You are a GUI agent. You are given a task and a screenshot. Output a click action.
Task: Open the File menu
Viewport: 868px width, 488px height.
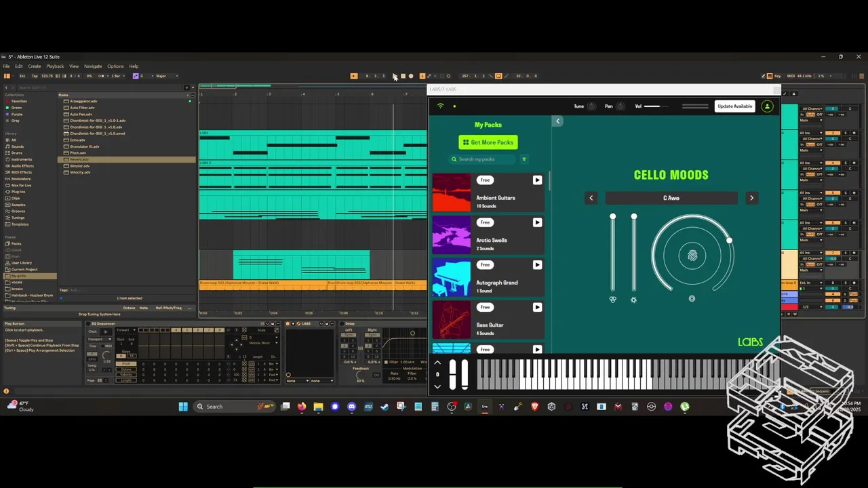coord(6,66)
